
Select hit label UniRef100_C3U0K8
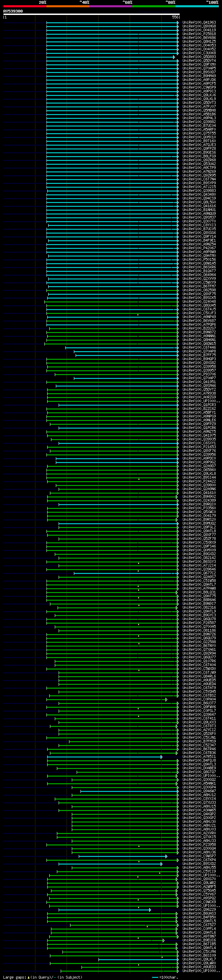point(199,53)
